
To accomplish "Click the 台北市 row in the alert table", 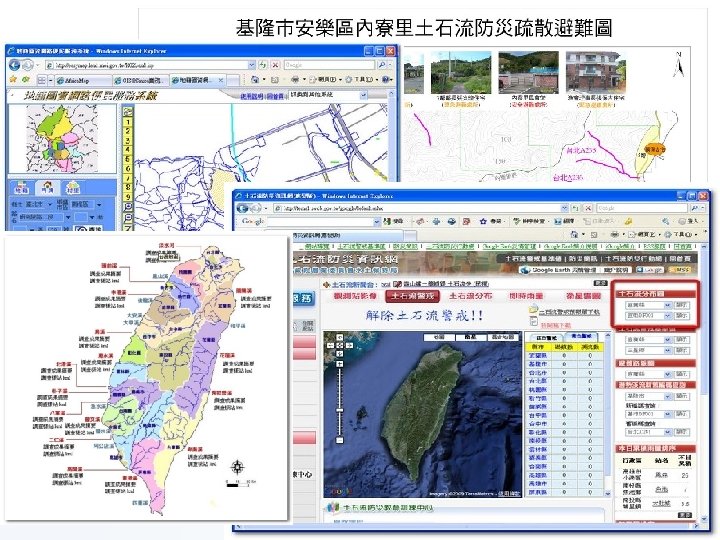I will [x=567, y=372].
